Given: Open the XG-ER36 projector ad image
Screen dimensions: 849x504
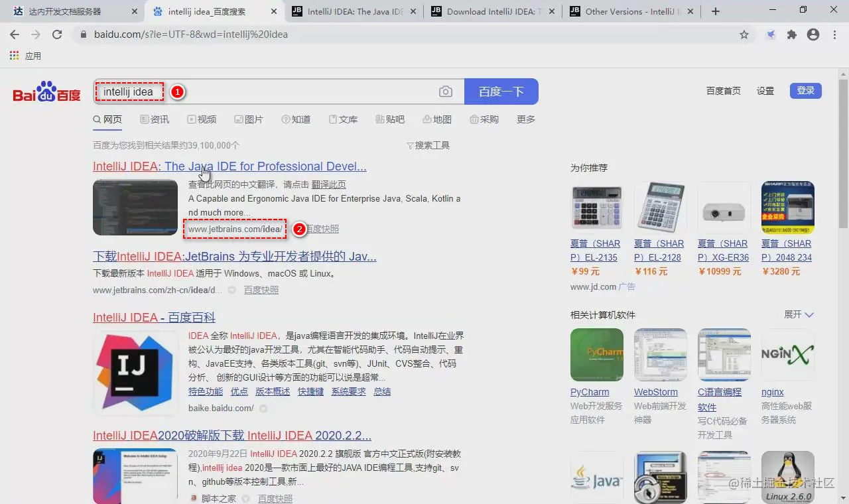Looking at the screenshot, I should 724,208.
